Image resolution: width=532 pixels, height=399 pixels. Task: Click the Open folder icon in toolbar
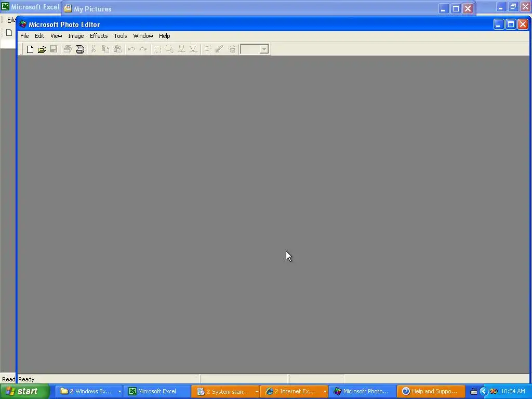[x=42, y=49]
